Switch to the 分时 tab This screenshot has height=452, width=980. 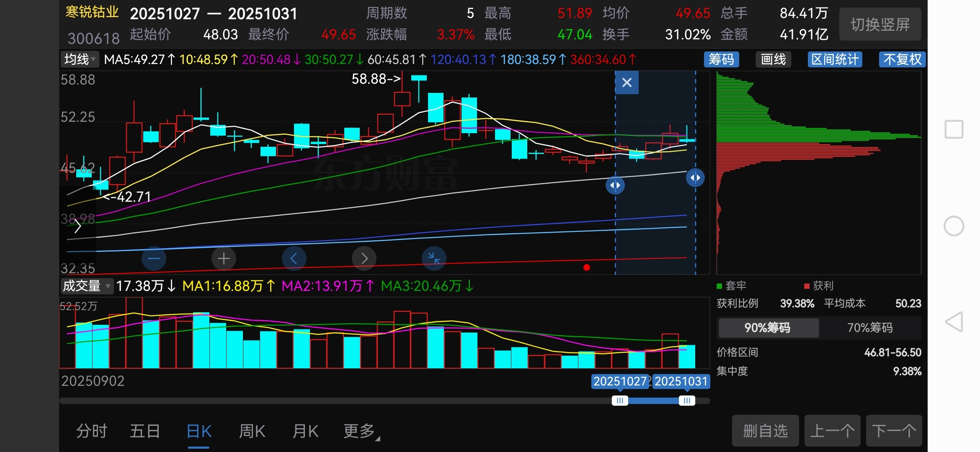pos(91,431)
